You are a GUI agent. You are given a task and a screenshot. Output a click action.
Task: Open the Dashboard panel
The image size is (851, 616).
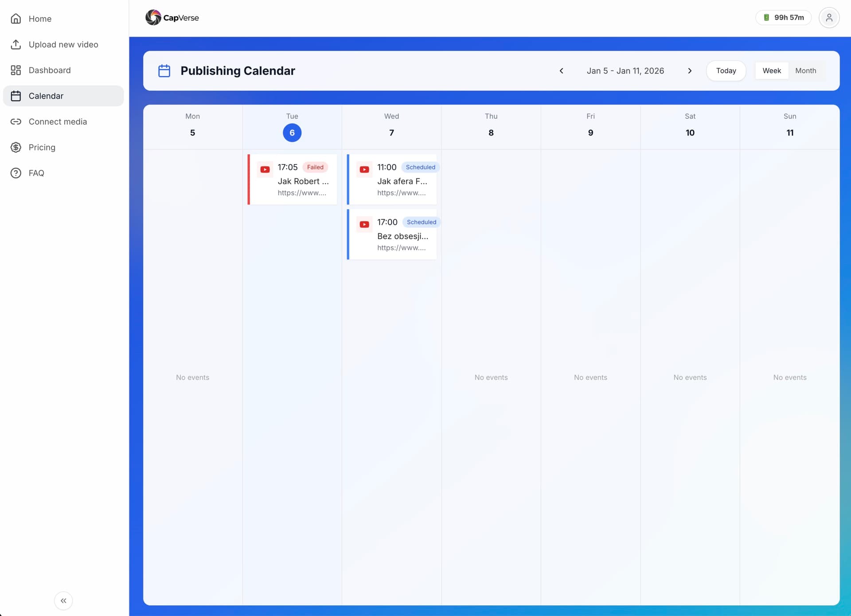[49, 70]
